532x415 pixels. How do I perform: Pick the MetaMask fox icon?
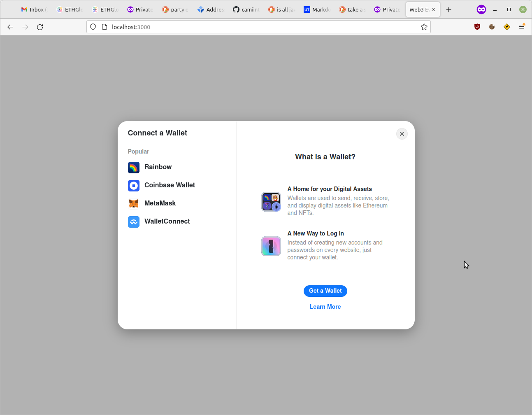click(134, 203)
